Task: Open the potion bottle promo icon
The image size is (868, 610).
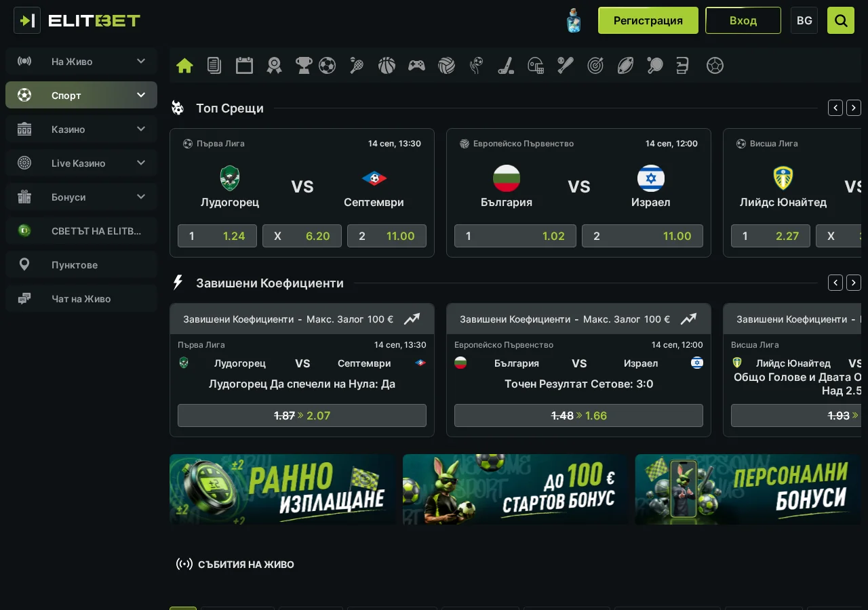Action: (574, 20)
